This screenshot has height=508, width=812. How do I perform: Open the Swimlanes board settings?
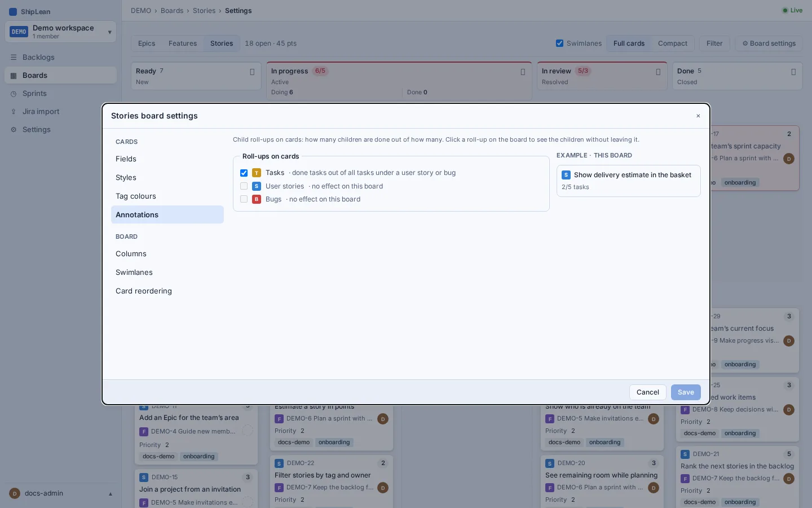167,273
